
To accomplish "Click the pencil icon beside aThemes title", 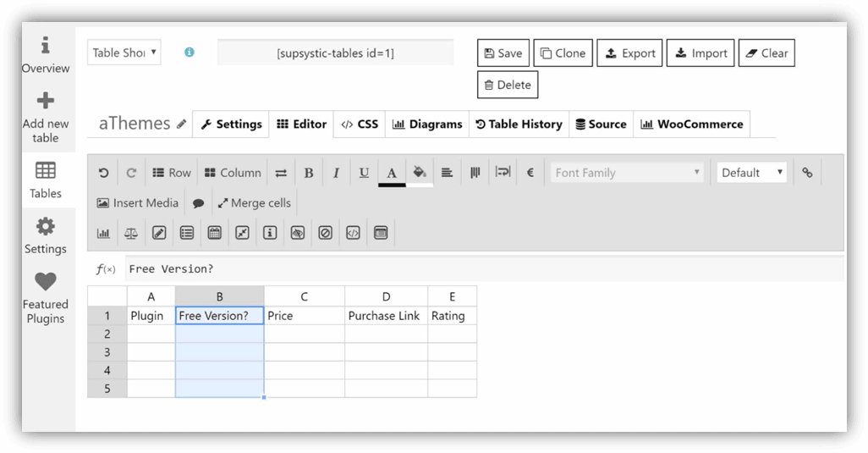I will 182,124.
